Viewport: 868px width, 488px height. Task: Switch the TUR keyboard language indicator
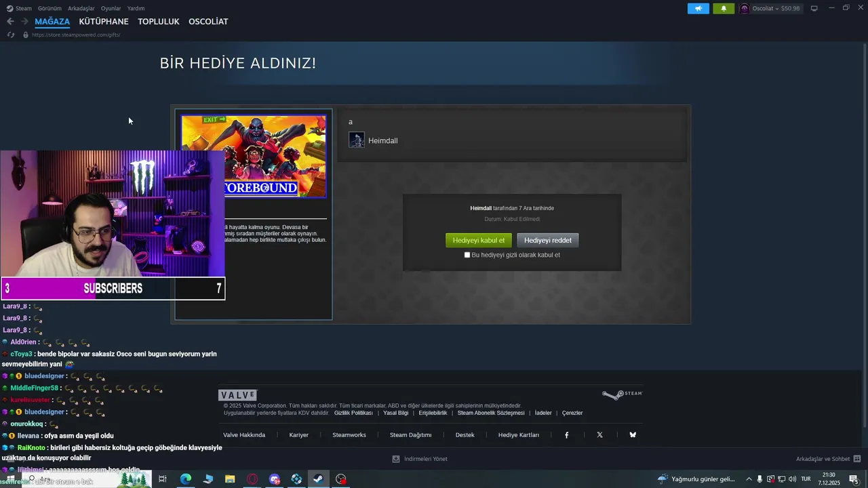tap(806, 479)
